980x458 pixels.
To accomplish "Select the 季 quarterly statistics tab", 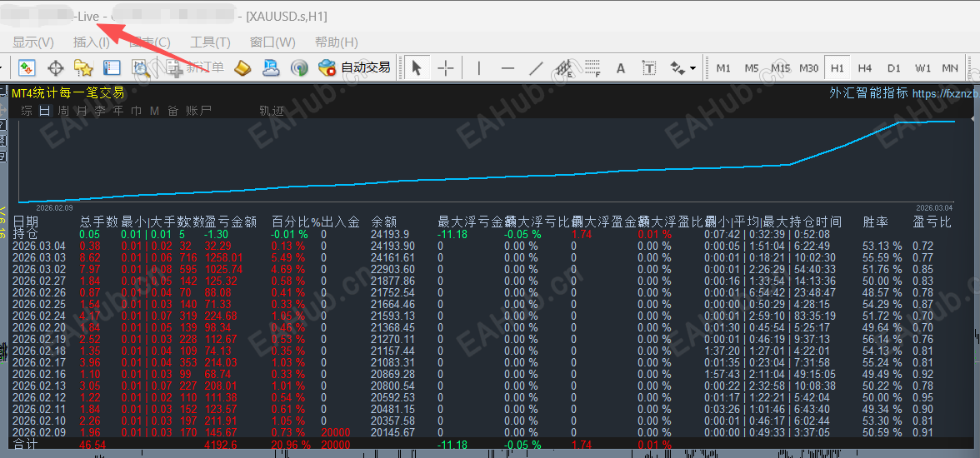I will pos(100,112).
